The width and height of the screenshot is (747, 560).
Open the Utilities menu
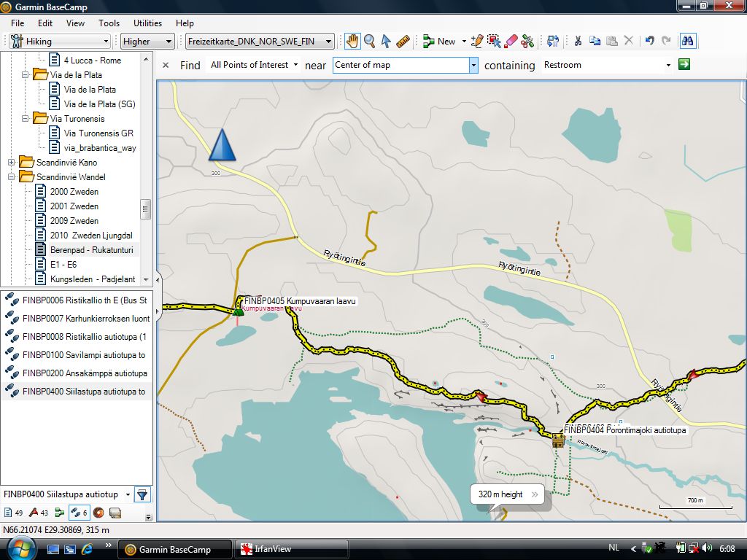[147, 23]
